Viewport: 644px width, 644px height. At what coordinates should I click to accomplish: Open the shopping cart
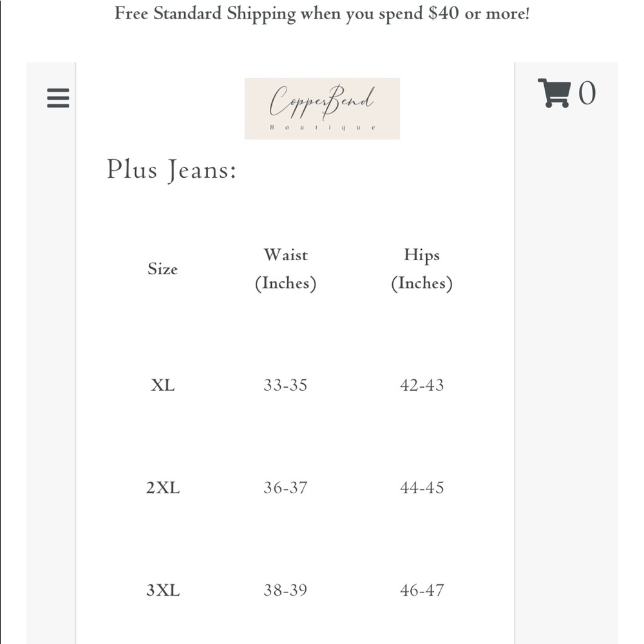click(555, 93)
